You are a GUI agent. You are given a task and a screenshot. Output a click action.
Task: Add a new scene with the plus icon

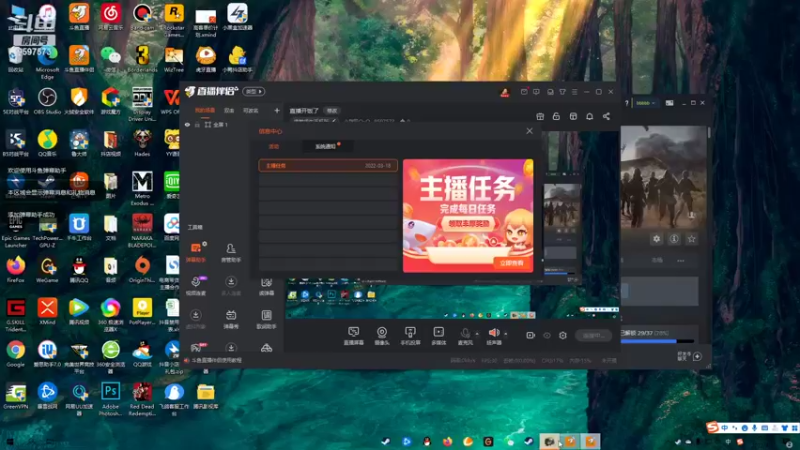[277, 110]
